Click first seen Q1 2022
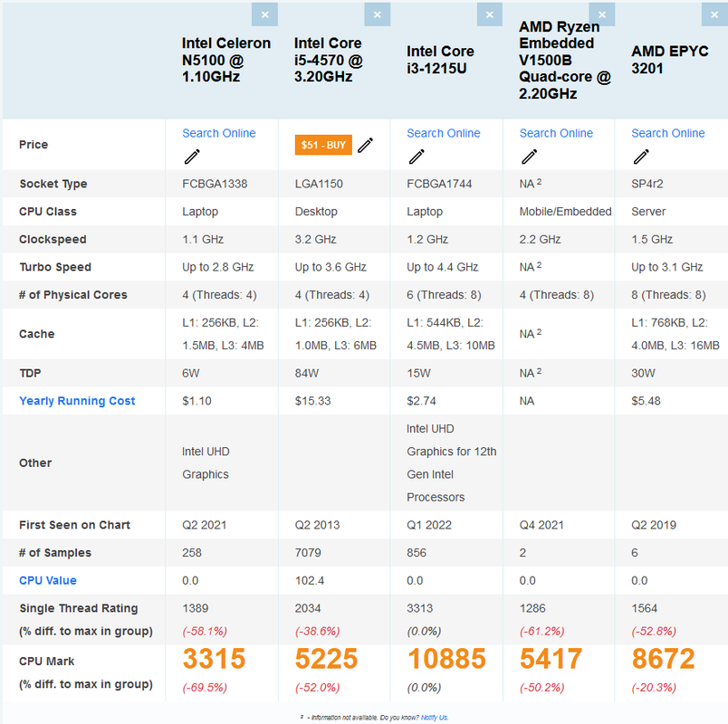 [429, 525]
